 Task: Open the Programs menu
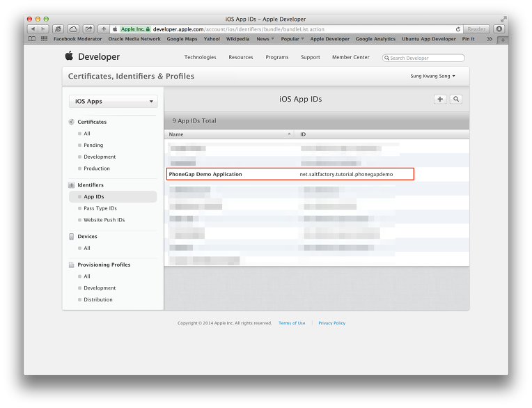coord(277,57)
